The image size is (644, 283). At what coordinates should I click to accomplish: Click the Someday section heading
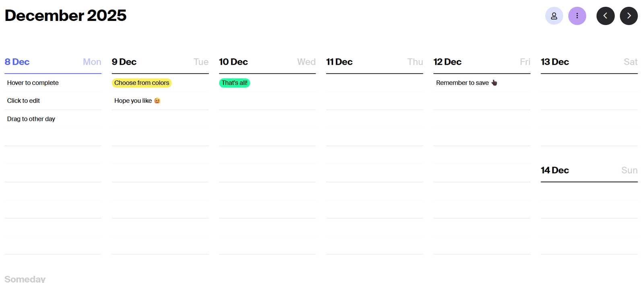(x=25, y=279)
